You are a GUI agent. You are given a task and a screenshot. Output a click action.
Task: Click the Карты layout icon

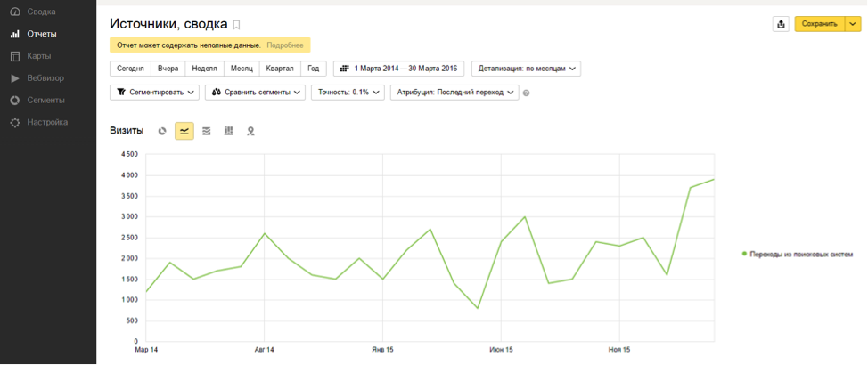15,56
